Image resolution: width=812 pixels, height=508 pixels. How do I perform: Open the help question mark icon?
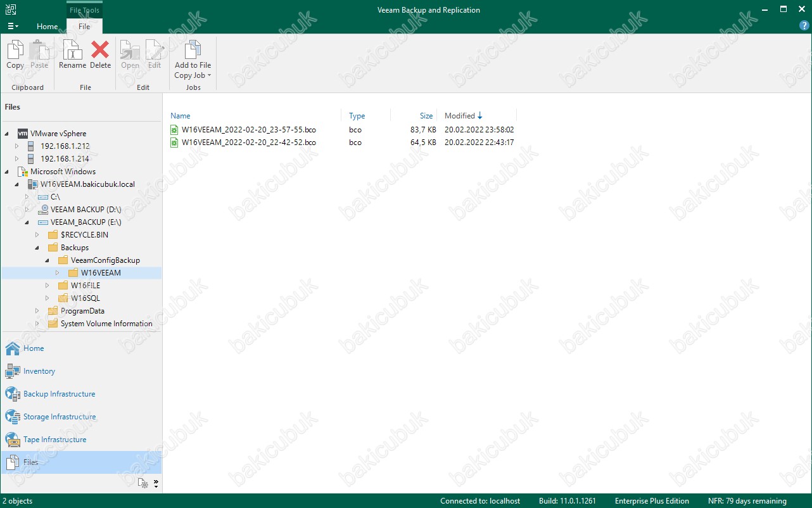[804, 26]
